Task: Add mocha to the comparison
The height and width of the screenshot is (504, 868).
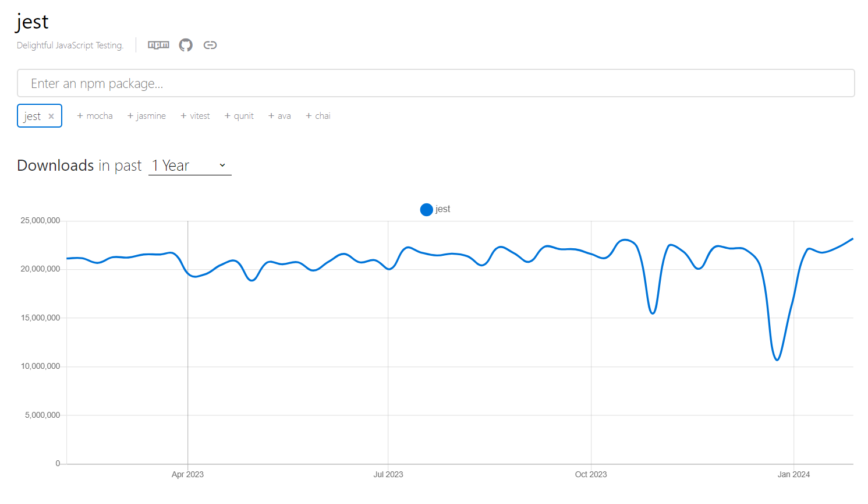Action: tap(94, 115)
